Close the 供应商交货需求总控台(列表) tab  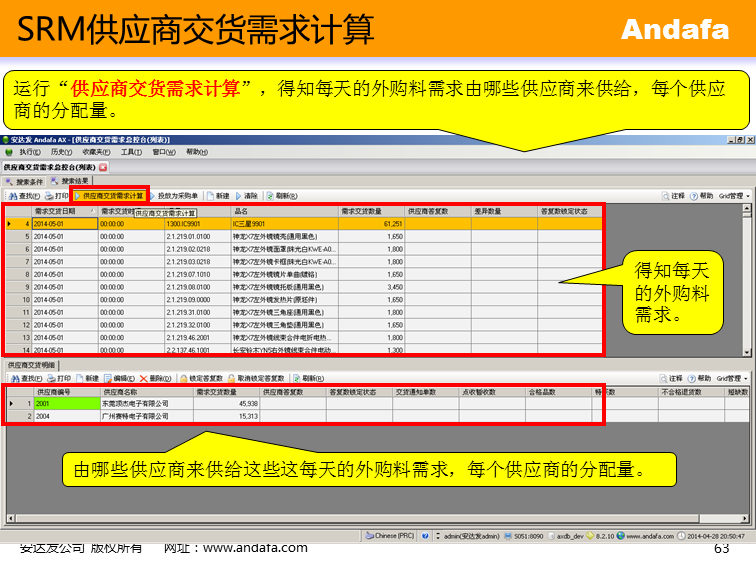coord(103,167)
